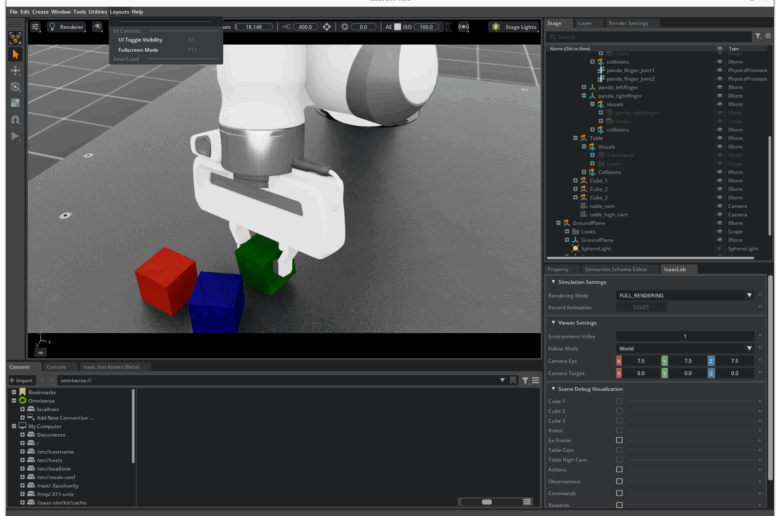780x516 pixels.
Task: Click the Import button in Content panel
Action: [21, 380]
